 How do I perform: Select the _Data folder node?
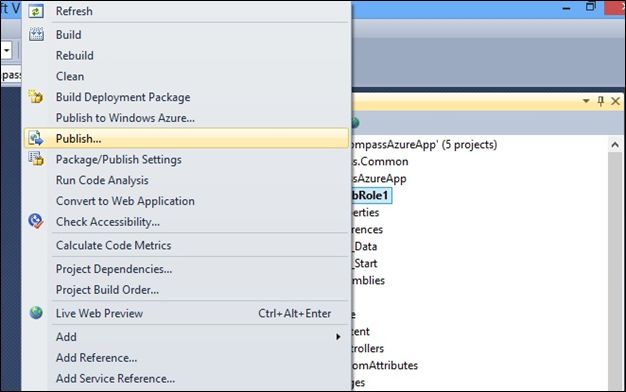365,246
